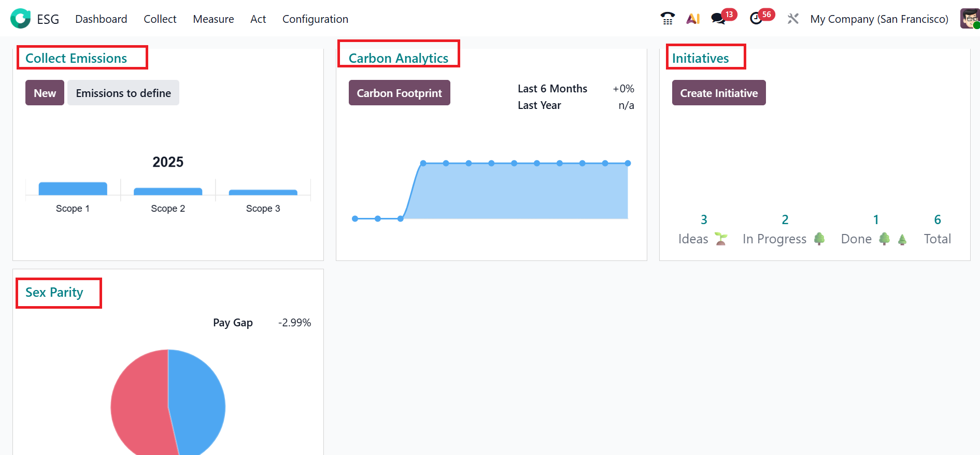
Task: Expand the Configuration menu
Action: 315,19
